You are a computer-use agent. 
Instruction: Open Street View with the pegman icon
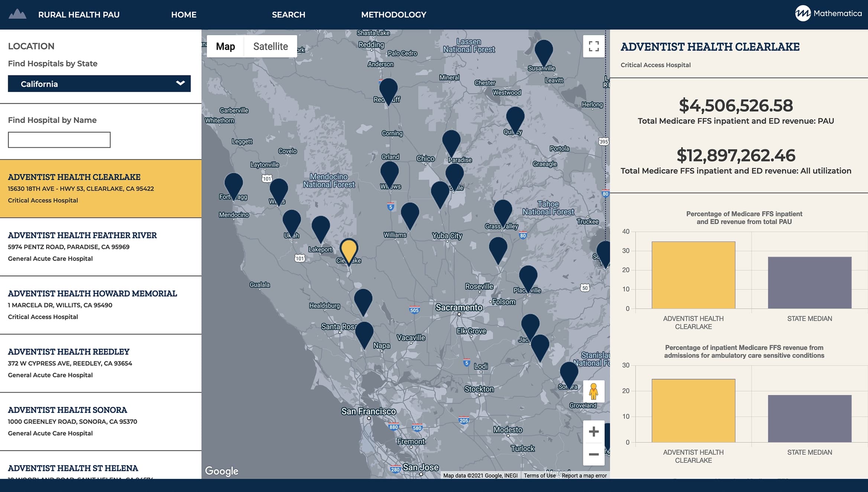(593, 391)
